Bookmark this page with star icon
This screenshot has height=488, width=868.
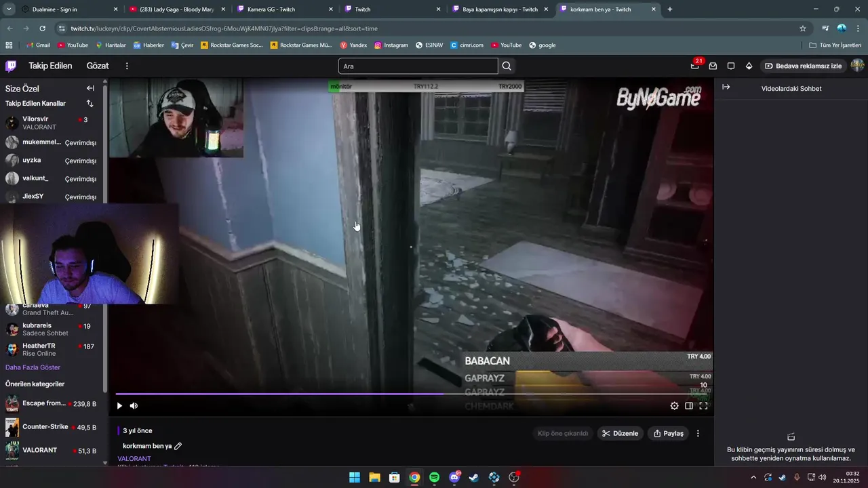click(803, 28)
